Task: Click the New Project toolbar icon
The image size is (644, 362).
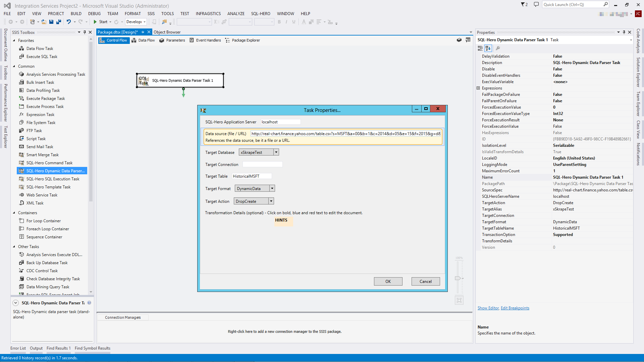Action: [32, 22]
